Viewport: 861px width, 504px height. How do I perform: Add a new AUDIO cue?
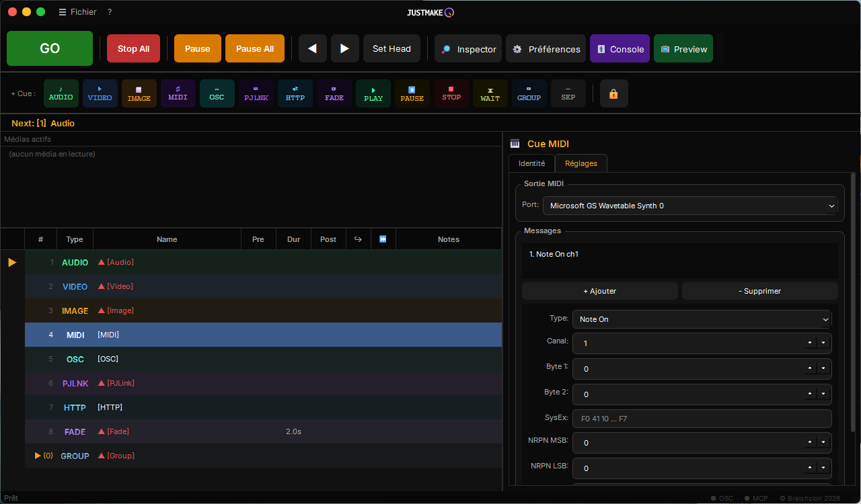pyautogui.click(x=61, y=93)
